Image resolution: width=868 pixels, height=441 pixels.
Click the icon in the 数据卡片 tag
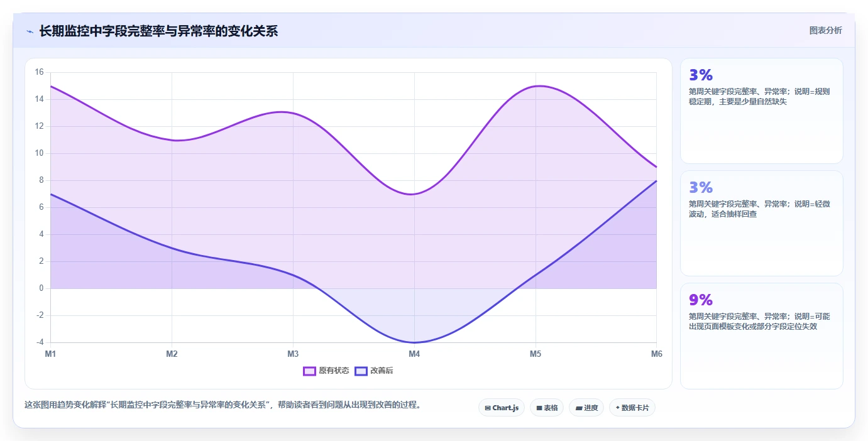tap(617, 408)
